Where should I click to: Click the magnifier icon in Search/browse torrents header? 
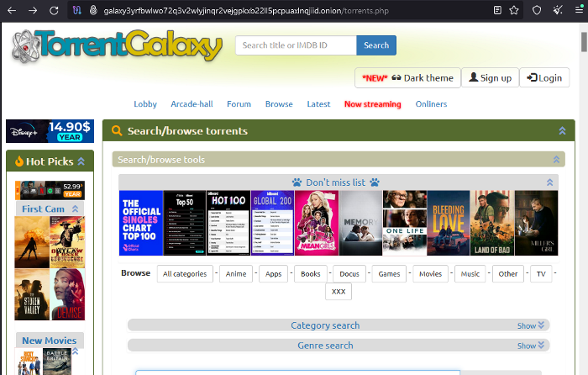click(x=117, y=130)
